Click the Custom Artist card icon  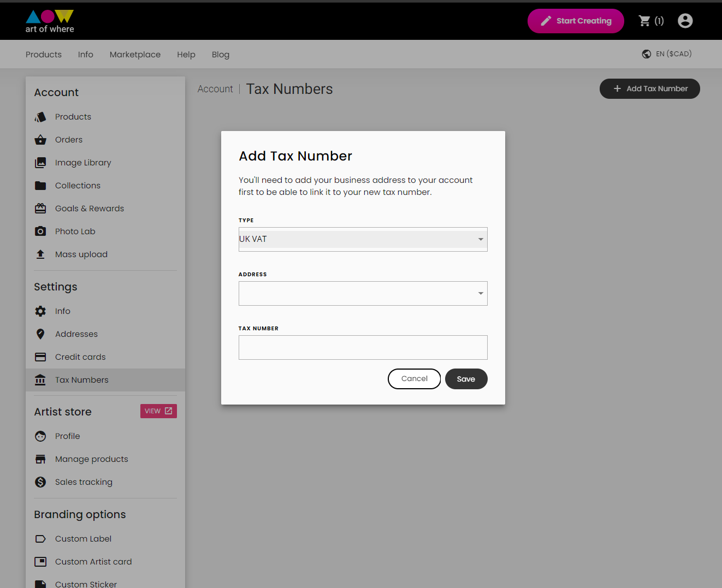click(x=40, y=562)
